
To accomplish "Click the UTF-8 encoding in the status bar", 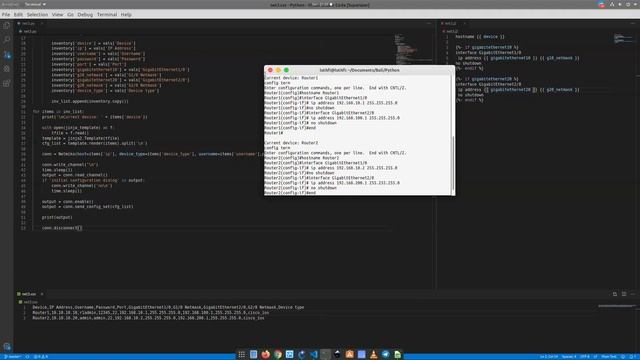I will click(x=585, y=357).
